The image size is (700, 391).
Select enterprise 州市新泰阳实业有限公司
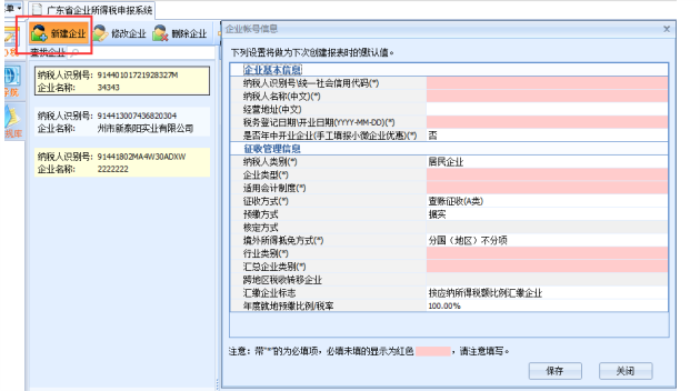coord(122,122)
